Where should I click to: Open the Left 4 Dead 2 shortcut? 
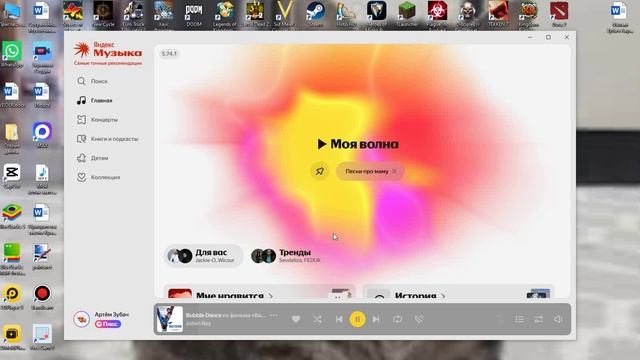[x=255, y=14]
